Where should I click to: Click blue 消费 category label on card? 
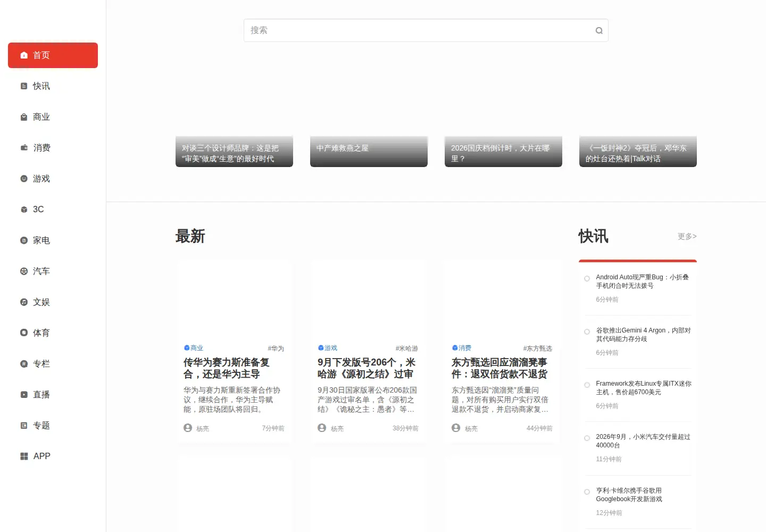coord(462,348)
